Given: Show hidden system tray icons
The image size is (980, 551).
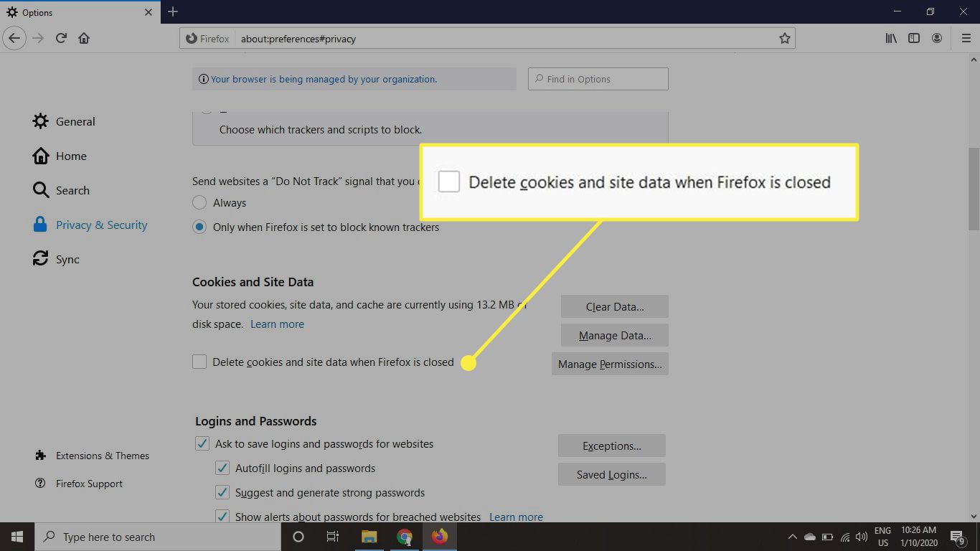Looking at the screenshot, I should click(x=792, y=537).
